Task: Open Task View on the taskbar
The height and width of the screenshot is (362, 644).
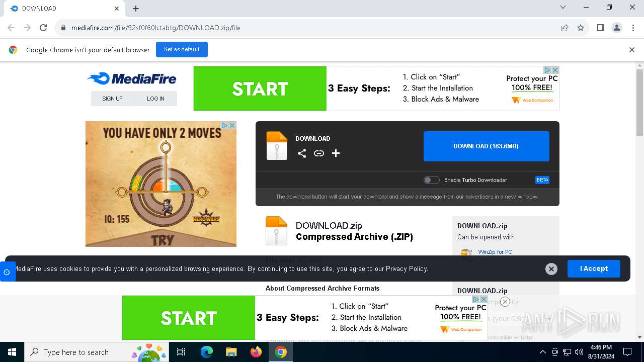Action: coord(181,352)
